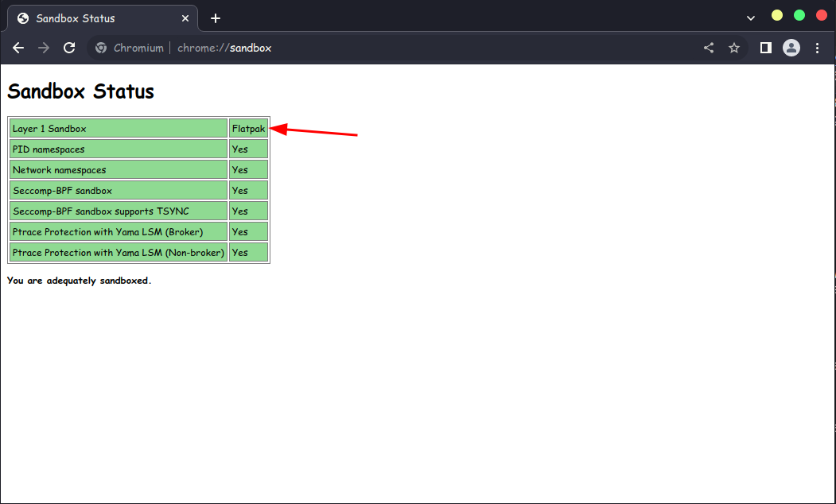
Task: Click the 'Flatpak' value cell
Action: tap(248, 129)
